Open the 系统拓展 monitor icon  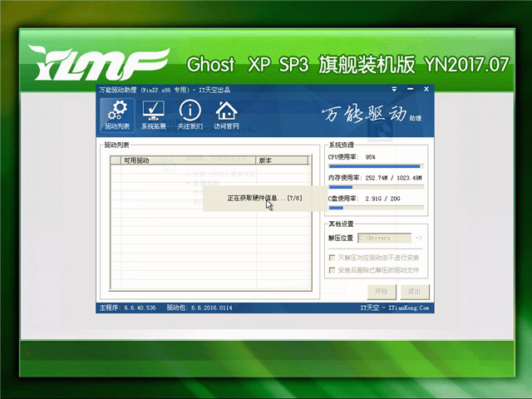154,115
